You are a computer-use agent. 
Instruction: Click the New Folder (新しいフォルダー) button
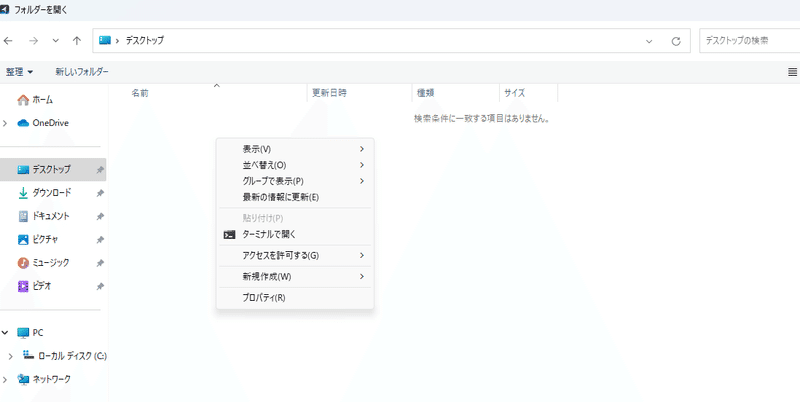(82, 72)
